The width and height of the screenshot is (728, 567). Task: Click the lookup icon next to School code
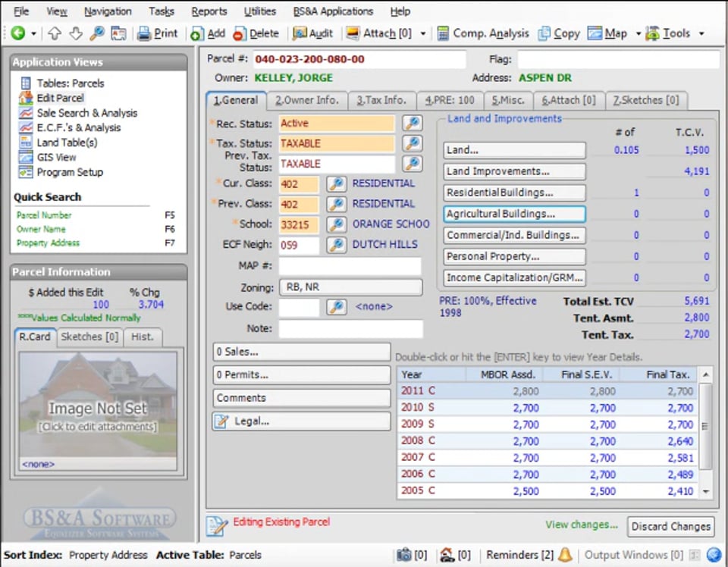click(x=336, y=224)
